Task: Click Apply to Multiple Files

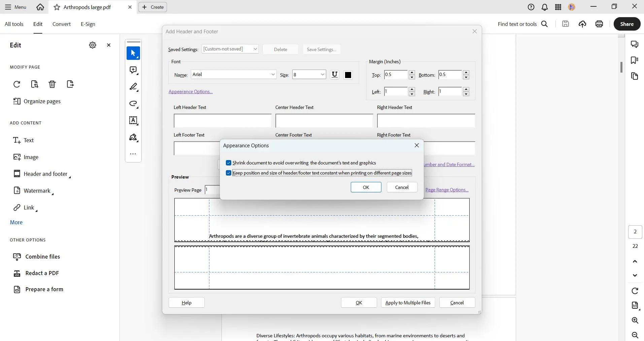Action: coord(408,303)
